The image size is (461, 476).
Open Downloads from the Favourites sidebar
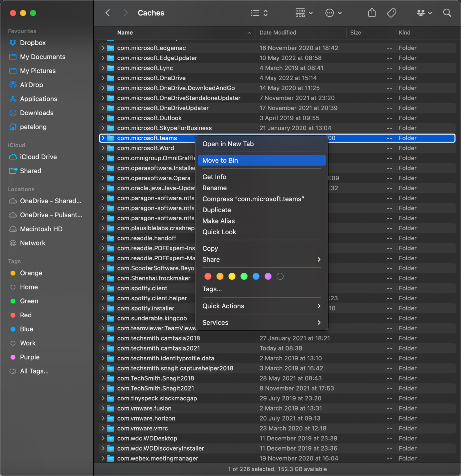(x=37, y=113)
